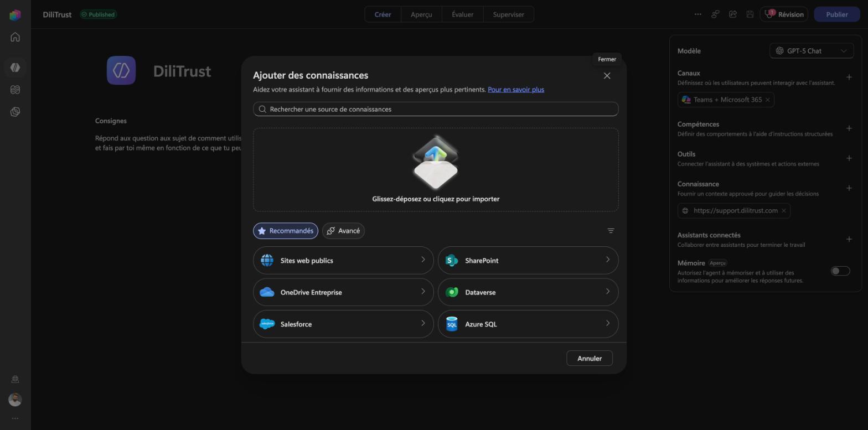Image resolution: width=868 pixels, height=430 pixels.
Task: Open the sidebar's bottom ellipsis menu
Action: [x=15, y=418]
